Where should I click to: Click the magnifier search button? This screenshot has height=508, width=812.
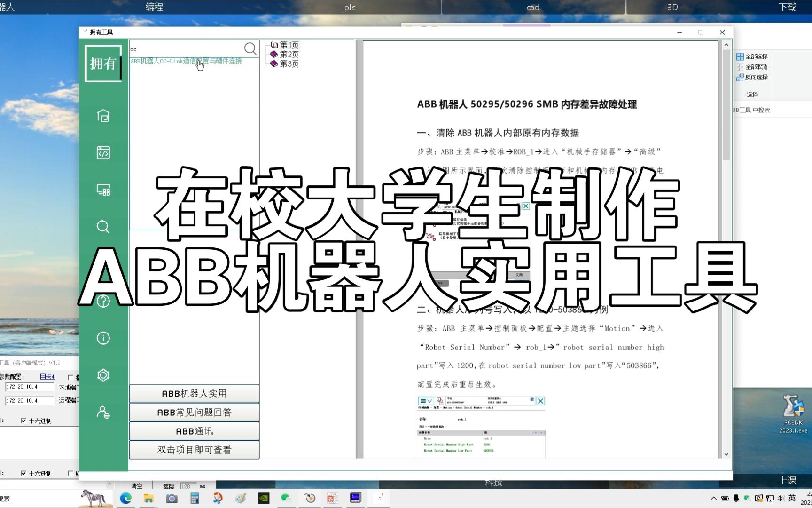[x=250, y=48]
